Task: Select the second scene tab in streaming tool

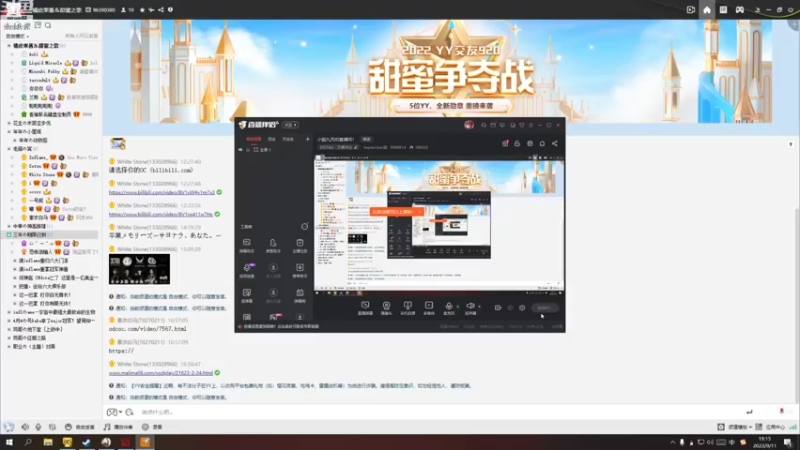Action: [x=271, y=139]
